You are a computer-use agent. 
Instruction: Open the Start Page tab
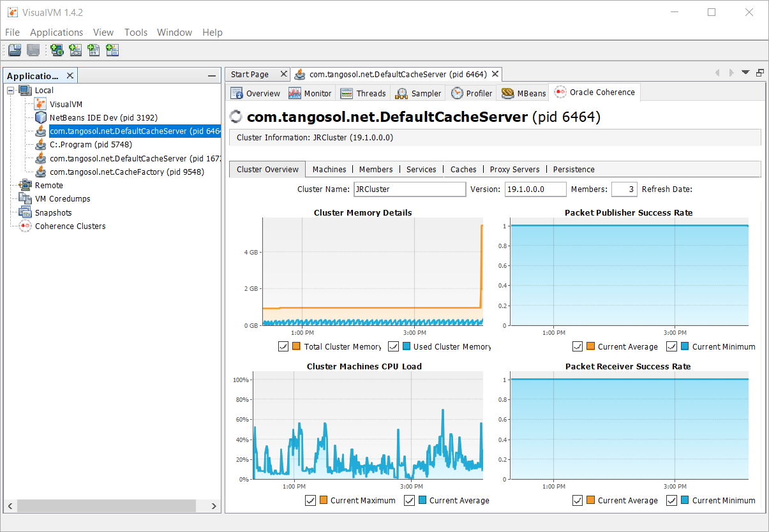coord(250,75)
